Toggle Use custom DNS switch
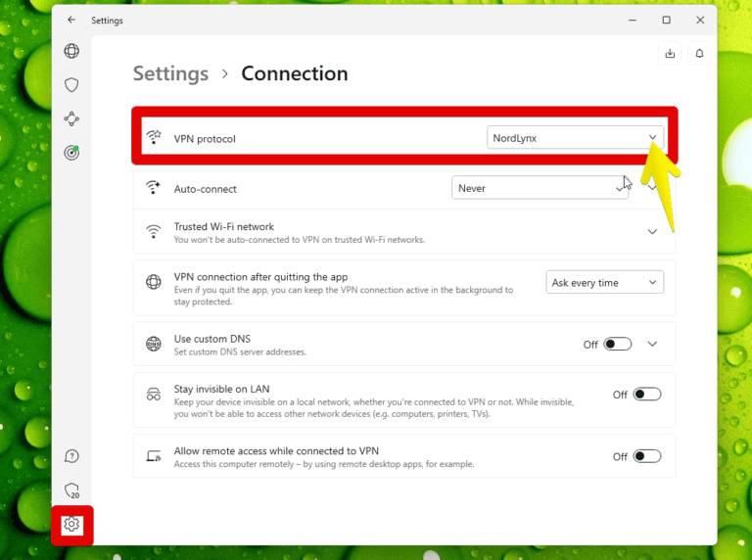This screenshot has width=752, height=560. coord(617,345)
